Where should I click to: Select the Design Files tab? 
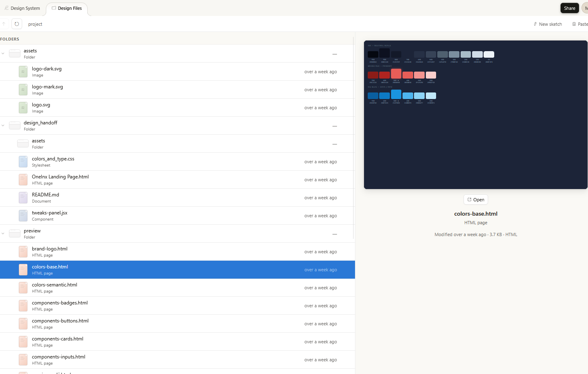[67, 8]
